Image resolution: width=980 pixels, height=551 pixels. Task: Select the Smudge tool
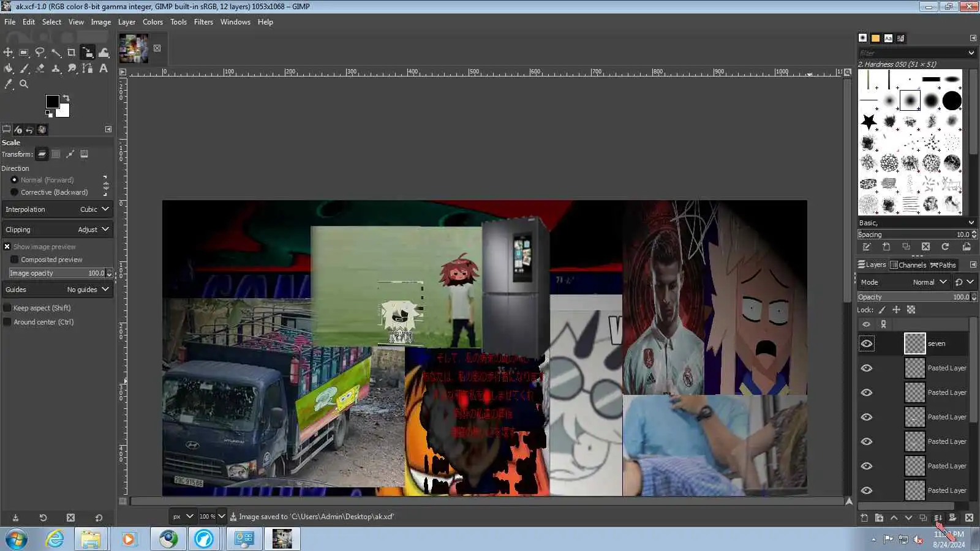click(x=72, y=69)
